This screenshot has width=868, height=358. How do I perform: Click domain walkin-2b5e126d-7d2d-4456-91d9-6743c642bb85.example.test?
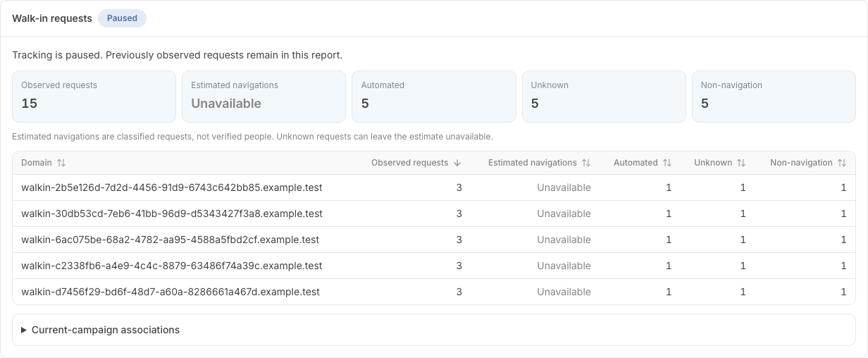(x=172, y=187)
